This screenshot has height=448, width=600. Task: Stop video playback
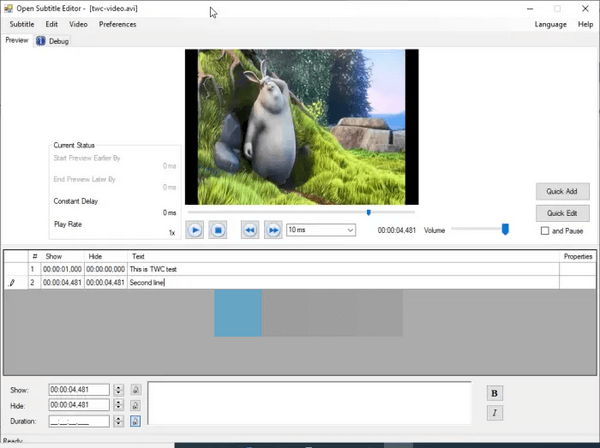coord(219,230)
